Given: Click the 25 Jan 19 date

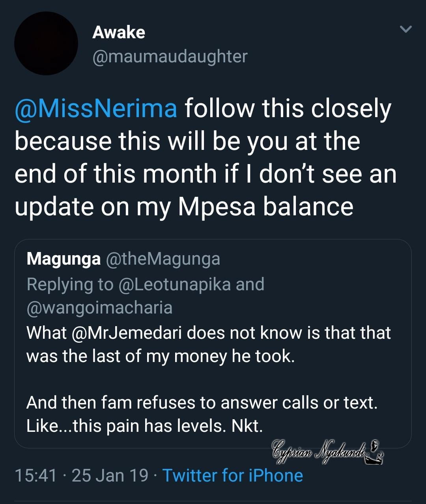Looking at the screenshot, I should 110,475.
